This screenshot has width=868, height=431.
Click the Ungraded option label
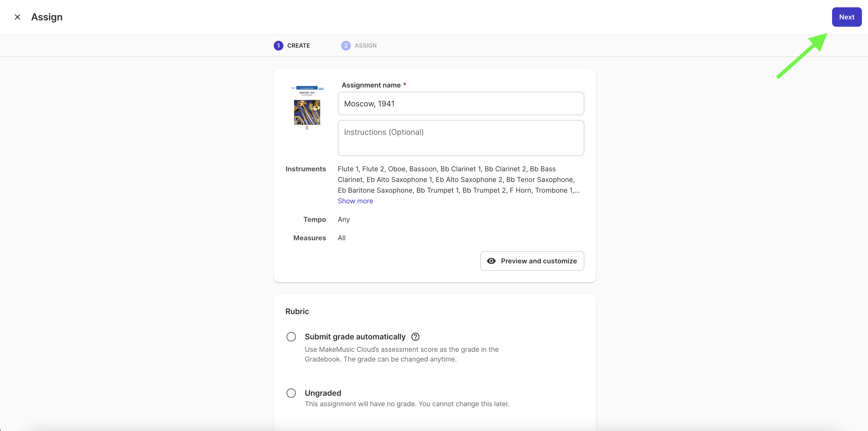pos(323,393)
